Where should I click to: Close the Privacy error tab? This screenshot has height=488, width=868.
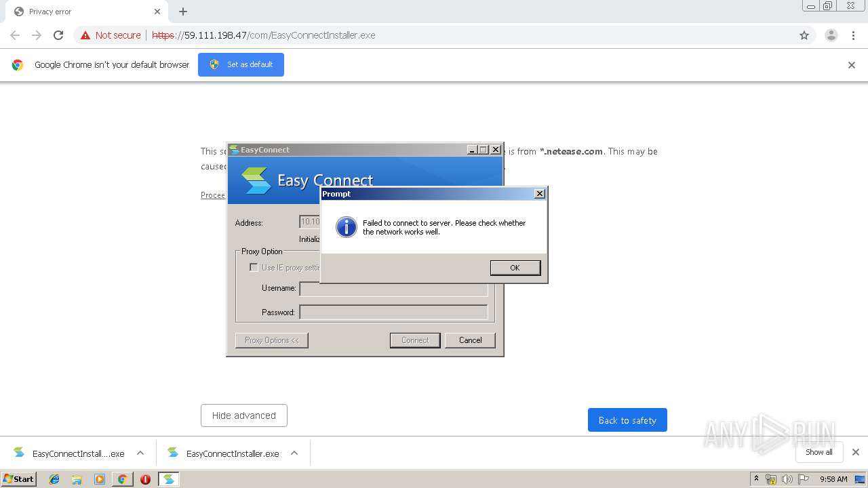click(157, 12)
